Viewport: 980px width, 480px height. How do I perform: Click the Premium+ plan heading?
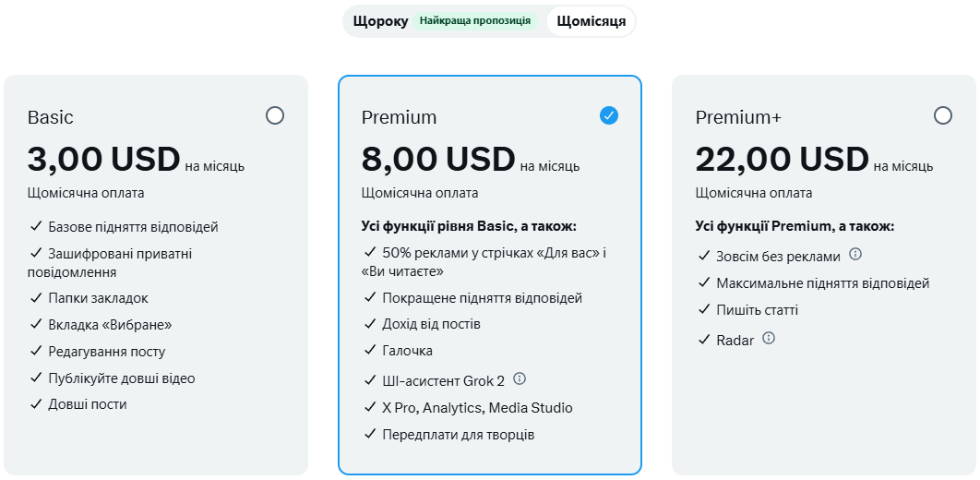(738, 117)
